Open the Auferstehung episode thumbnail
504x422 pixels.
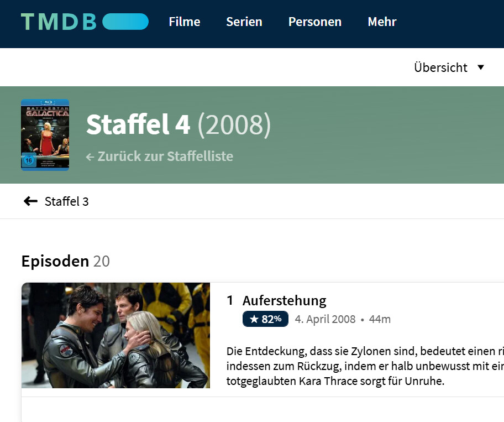pos(116,335)
